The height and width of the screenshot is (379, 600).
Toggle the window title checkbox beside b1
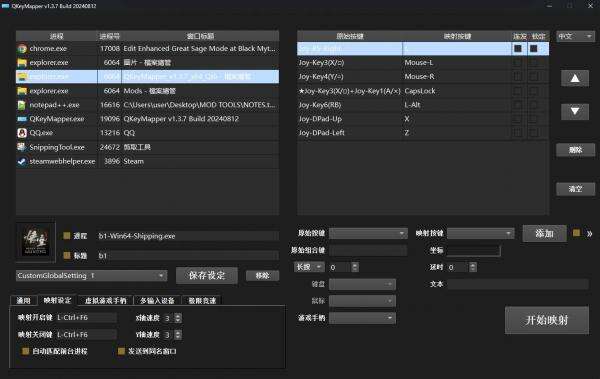pos(67,255)
